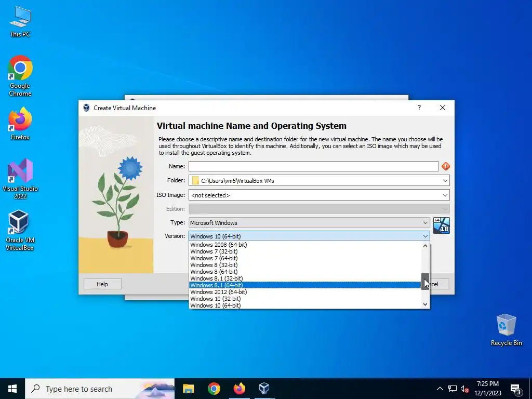Click the partially hidden Cancel button
The width and height of the screenshot is (532, 399).
pyautogui.click(x=440, y=284)
